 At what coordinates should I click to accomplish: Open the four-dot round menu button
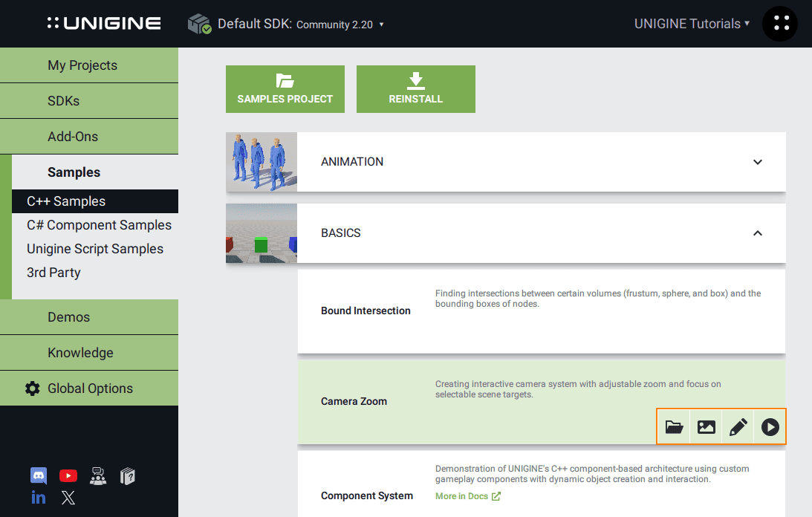(780, 23)
